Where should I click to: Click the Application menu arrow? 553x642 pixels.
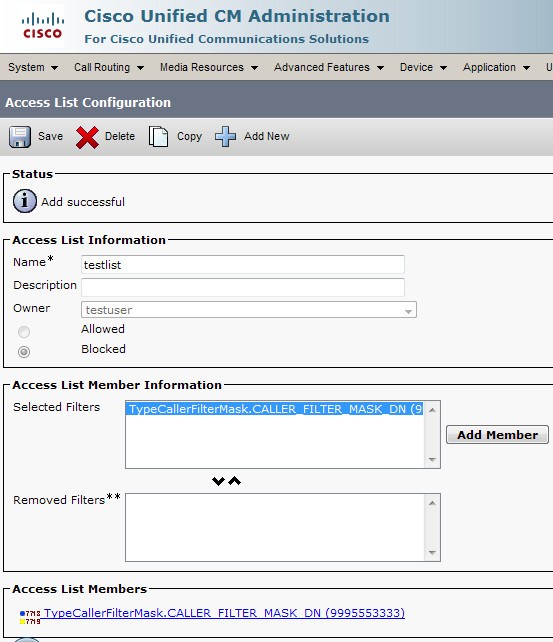(x=526, y=68)
